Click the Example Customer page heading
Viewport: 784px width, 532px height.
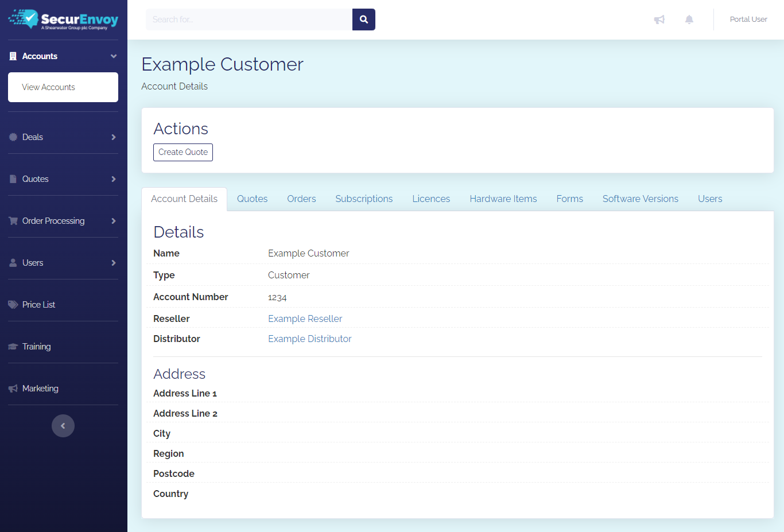tap(223, 64)
